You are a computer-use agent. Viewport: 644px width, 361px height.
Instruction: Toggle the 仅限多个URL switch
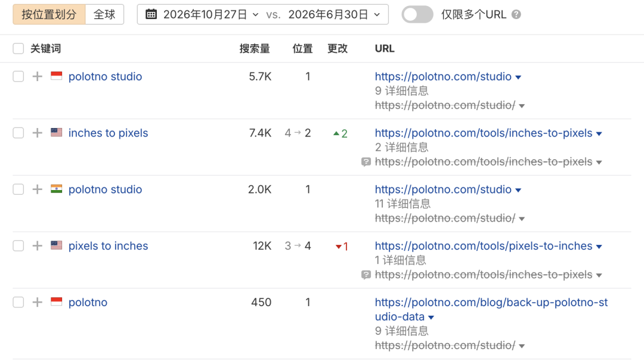pos(417,15)
